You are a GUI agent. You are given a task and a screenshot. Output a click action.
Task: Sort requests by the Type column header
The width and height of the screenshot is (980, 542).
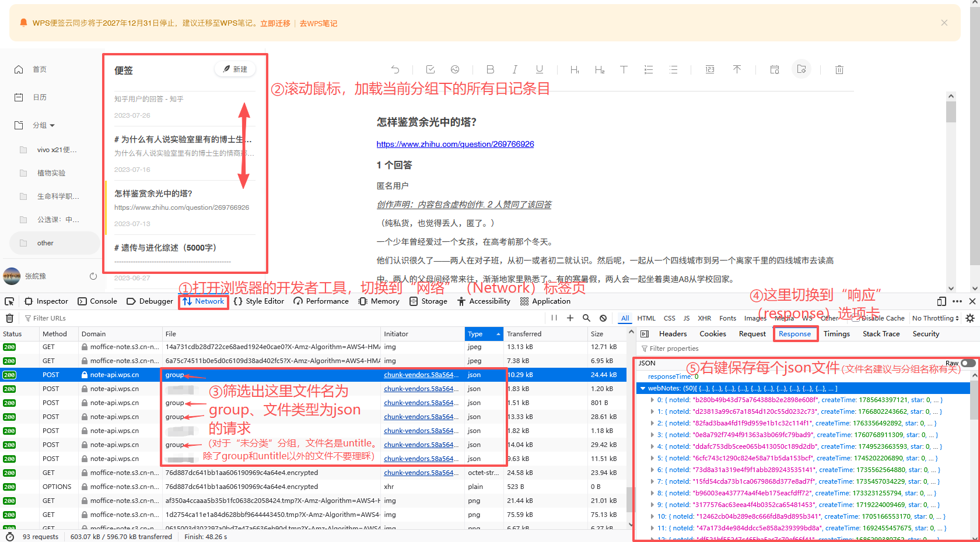pos(484,334)
